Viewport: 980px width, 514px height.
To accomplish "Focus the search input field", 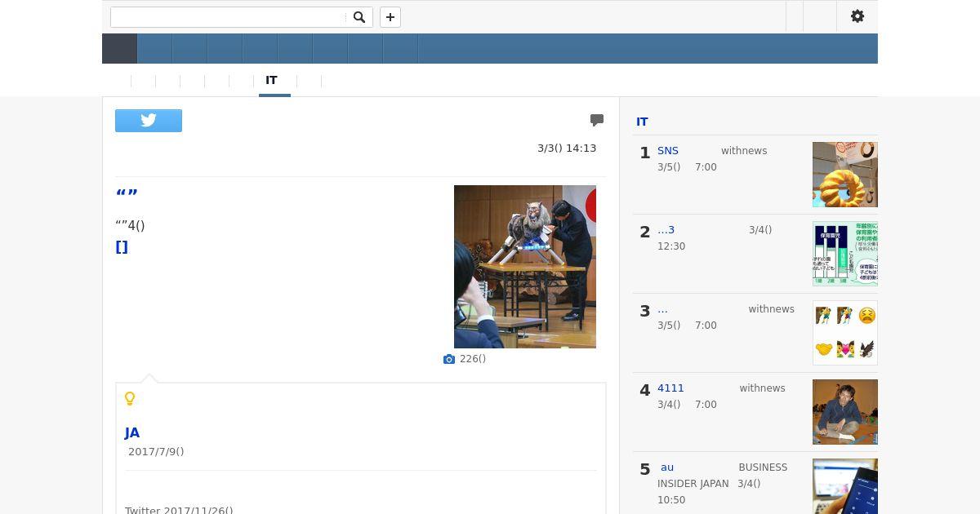I will coord(229,17).
